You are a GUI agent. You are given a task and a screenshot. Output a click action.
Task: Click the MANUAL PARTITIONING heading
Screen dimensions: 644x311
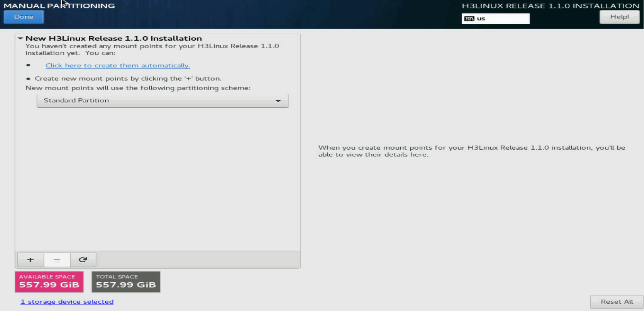click(59, 6)
